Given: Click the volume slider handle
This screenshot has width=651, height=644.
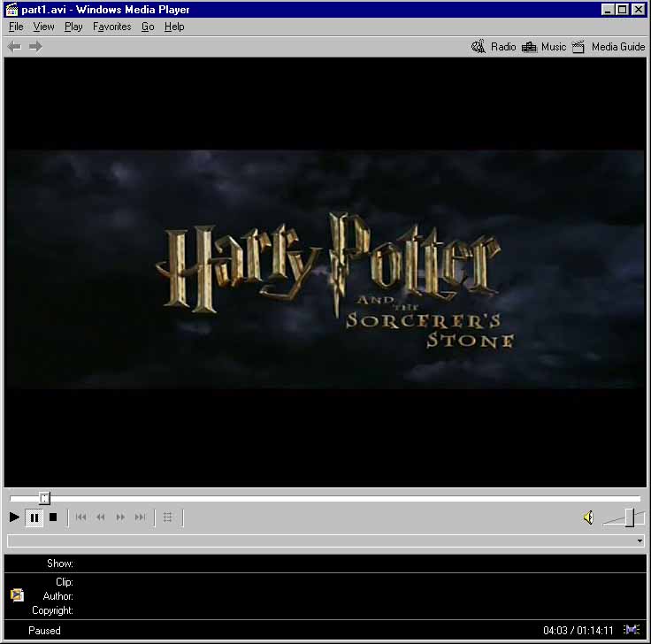Looking at the screenshot, I should pos(630,517).
